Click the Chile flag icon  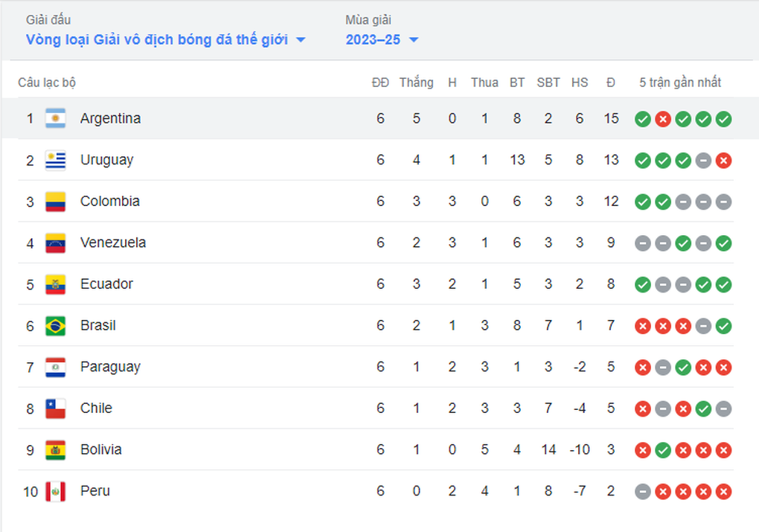(55, 408)
